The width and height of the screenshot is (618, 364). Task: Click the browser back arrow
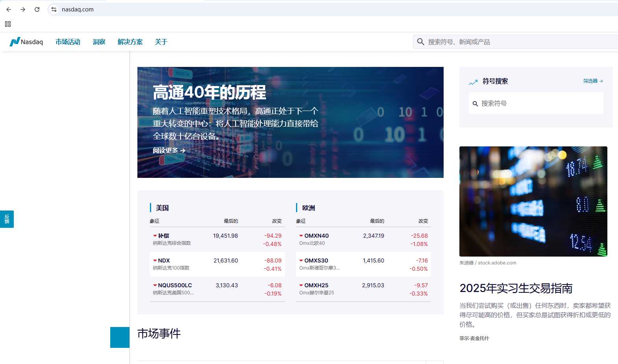(x=9, y=9)
